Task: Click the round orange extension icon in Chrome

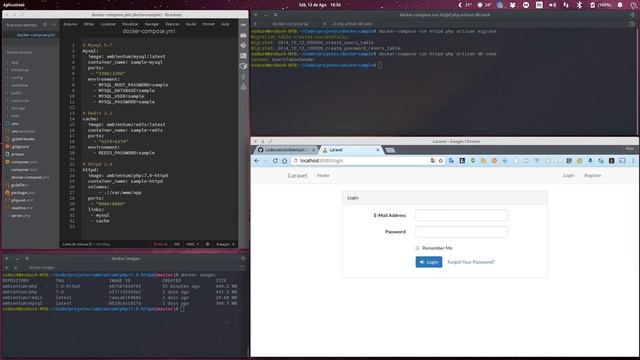Action: pyautogui.click(x=494, y=161)
